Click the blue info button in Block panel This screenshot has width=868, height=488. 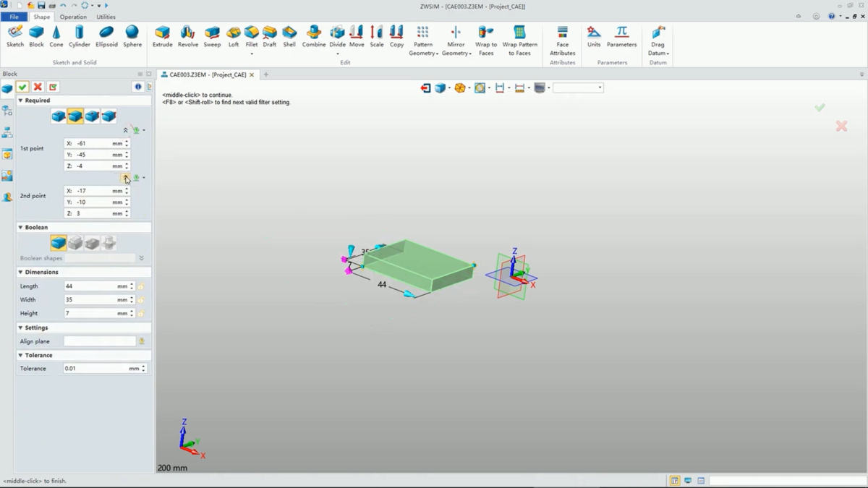137,87
